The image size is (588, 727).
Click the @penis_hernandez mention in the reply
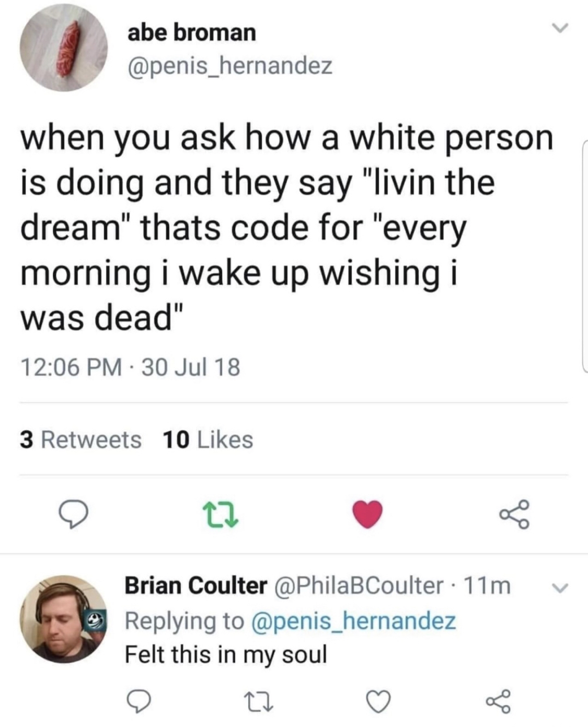click(354, 620)
